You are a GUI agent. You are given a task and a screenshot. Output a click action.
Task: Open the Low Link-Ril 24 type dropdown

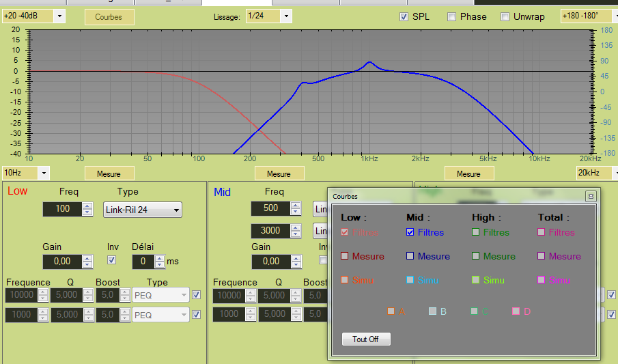point(176,210)
